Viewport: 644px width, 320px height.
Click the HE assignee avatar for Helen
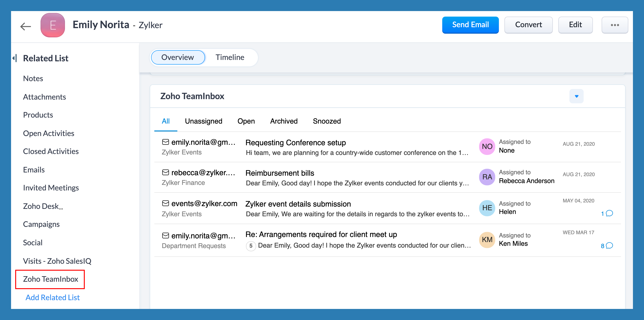487,208
